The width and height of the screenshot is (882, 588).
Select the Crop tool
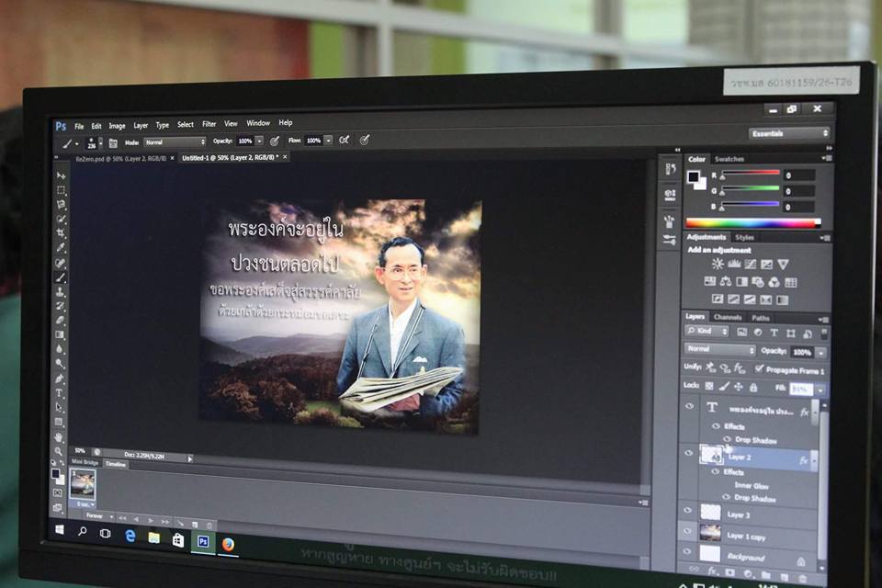coord(62,233)
